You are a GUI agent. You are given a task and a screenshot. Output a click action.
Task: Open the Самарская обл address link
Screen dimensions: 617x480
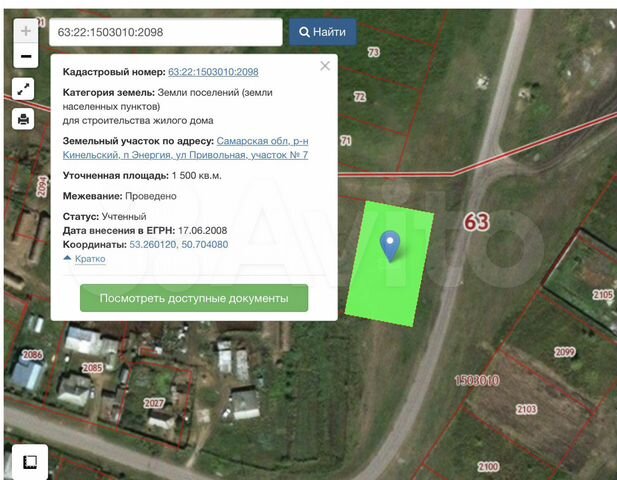tap(262, 141)
